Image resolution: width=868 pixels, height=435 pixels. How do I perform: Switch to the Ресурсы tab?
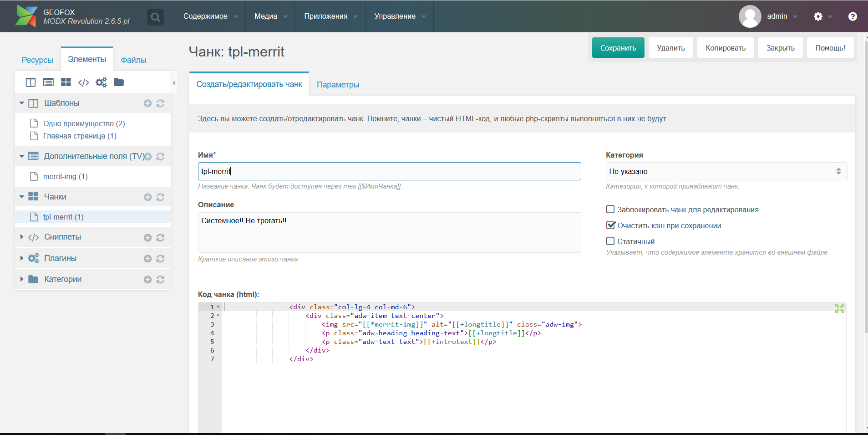37,60
